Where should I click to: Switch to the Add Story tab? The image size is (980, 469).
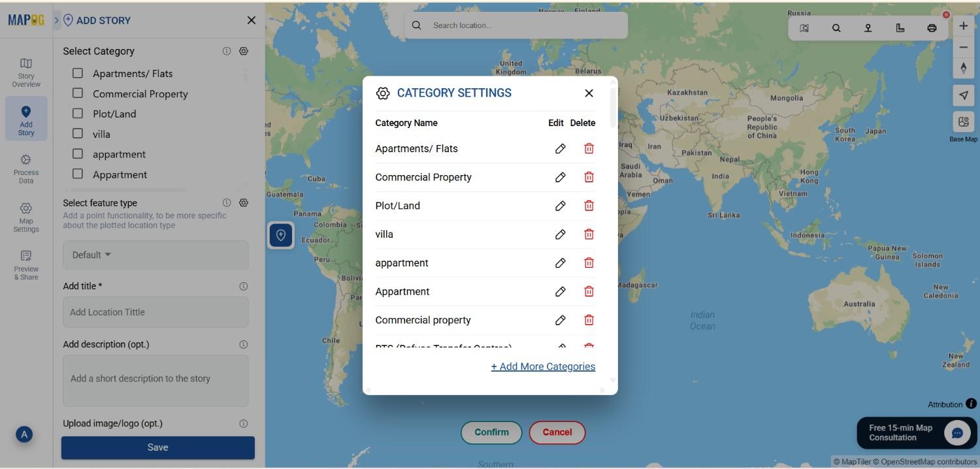[x=25, y=118]
